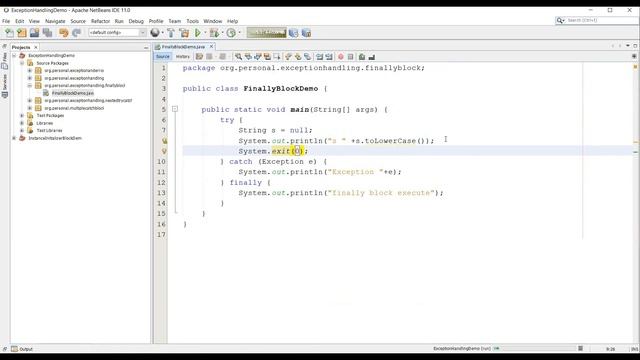Click the Save All toolbar icon
This screenshot has width=640, height=360.
(47, 33)
